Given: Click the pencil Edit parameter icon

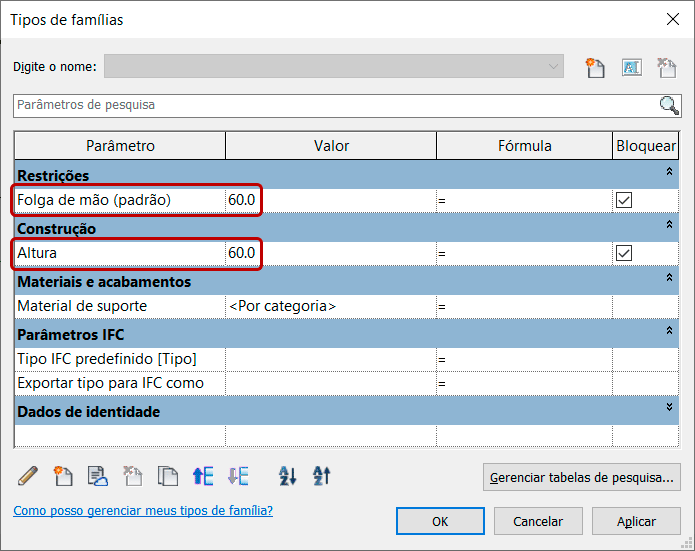Looking at the screenshot, I should tap(27, 476).
